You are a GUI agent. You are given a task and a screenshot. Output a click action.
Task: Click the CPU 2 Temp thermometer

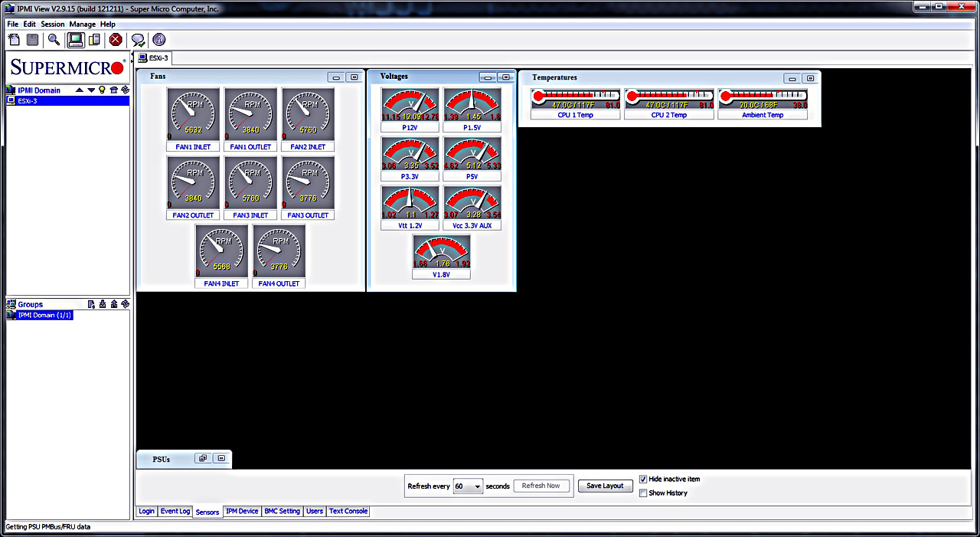[669, 98]
